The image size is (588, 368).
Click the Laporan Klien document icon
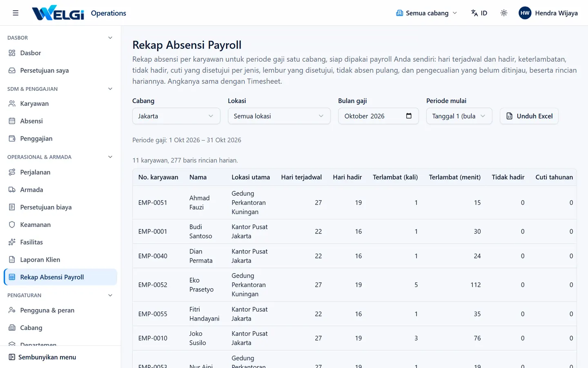tap(12, 260)
